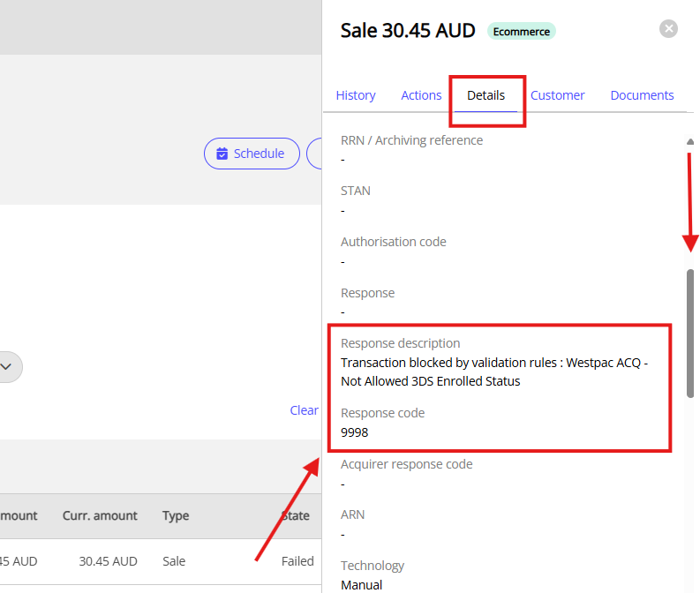Switch to the Actions tab

421,95
